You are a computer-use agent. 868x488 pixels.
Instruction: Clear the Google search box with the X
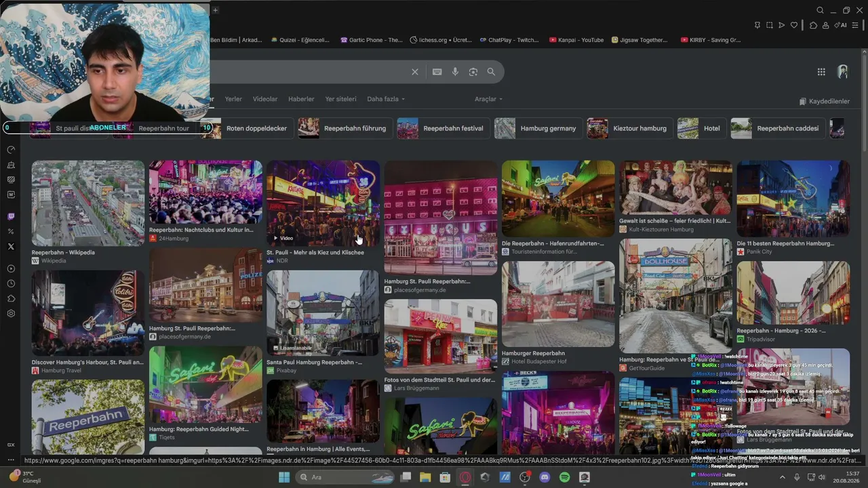tap(415, 72)
